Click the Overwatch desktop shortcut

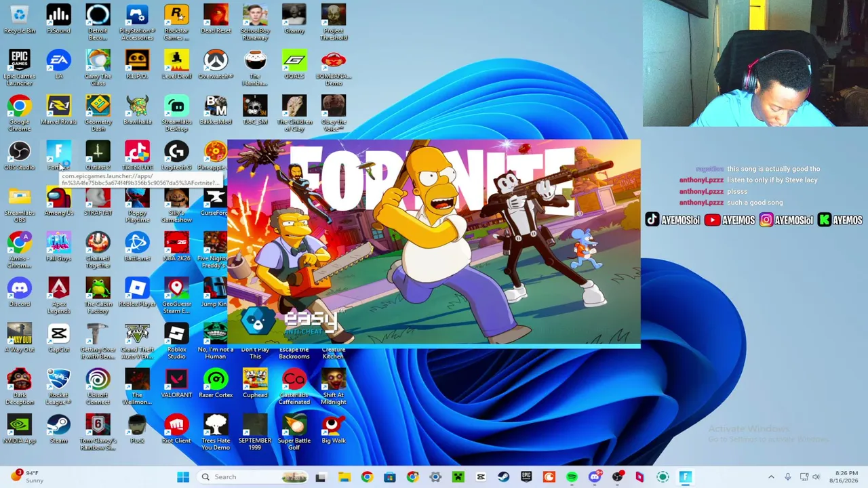(x=216, y=64)
